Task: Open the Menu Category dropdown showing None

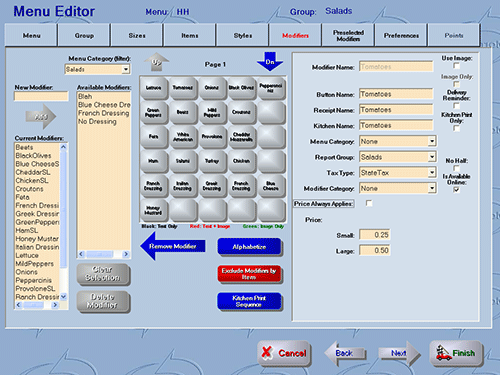Action: pyautogui.click(x=432, y=141)
